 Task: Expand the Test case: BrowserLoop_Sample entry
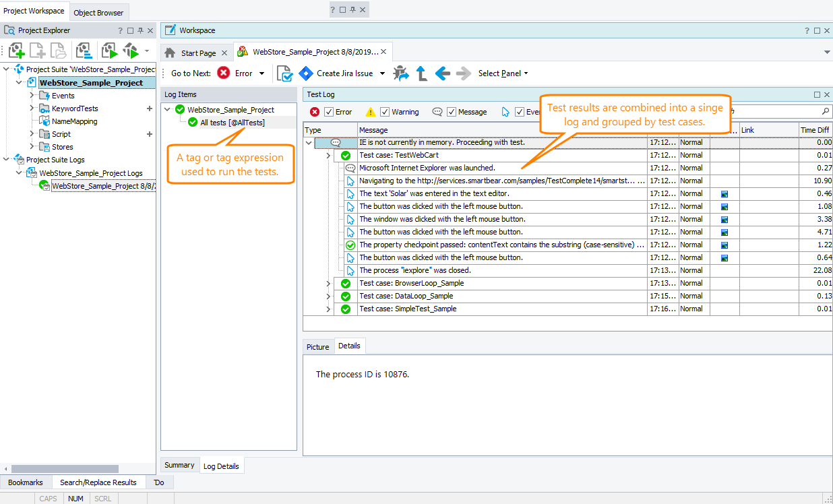328,283
